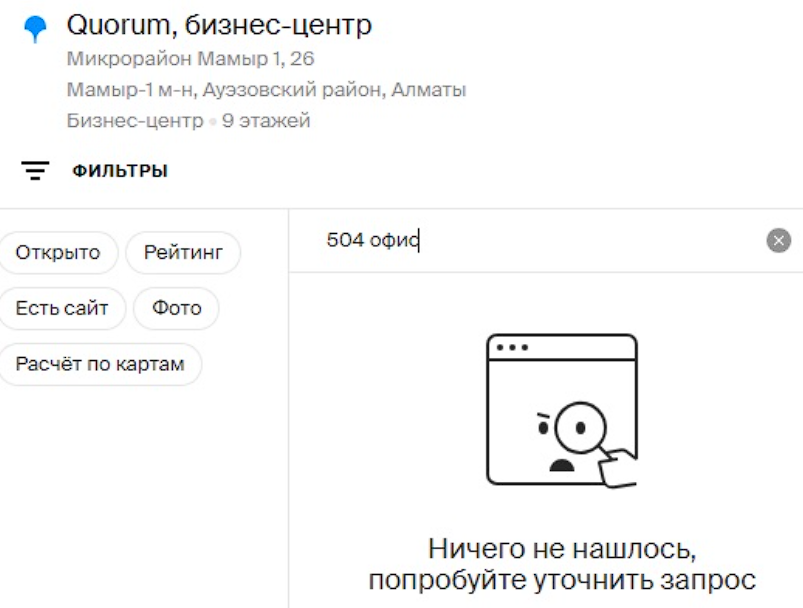Click the address Микрорайон Мамыр 1, 26
Image resolution: width=803 pixels, height=608 pixels.
pyautogui.click(x=191, y=59)
